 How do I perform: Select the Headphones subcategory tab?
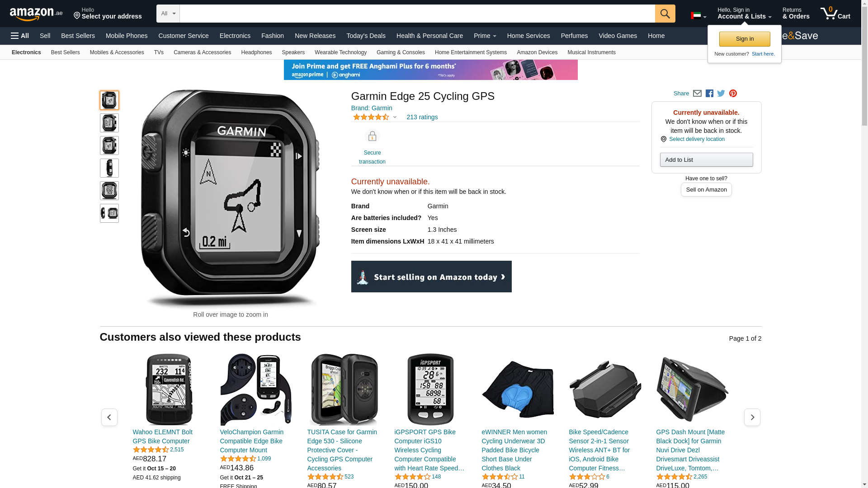(x=256, y=52)
